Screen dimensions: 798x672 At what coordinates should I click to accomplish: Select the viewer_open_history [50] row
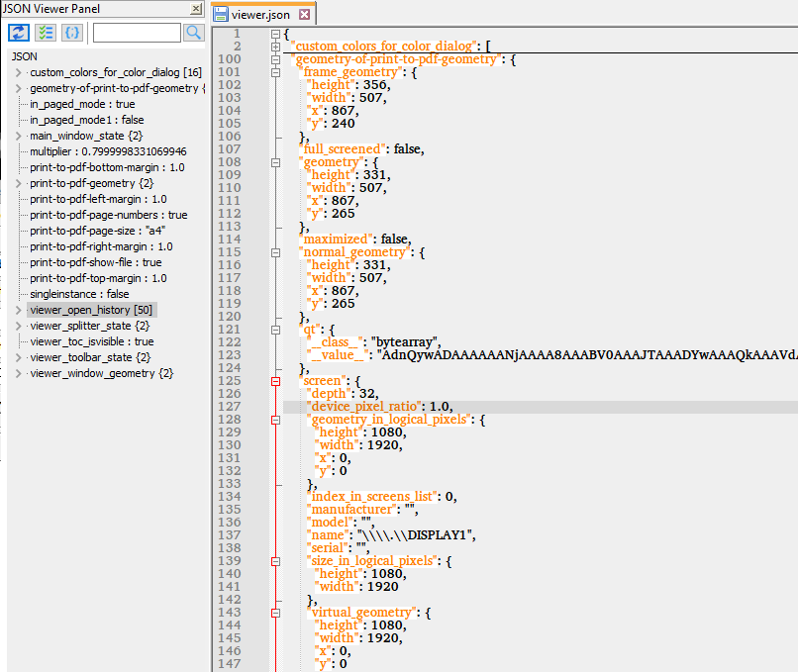(91, 310)
